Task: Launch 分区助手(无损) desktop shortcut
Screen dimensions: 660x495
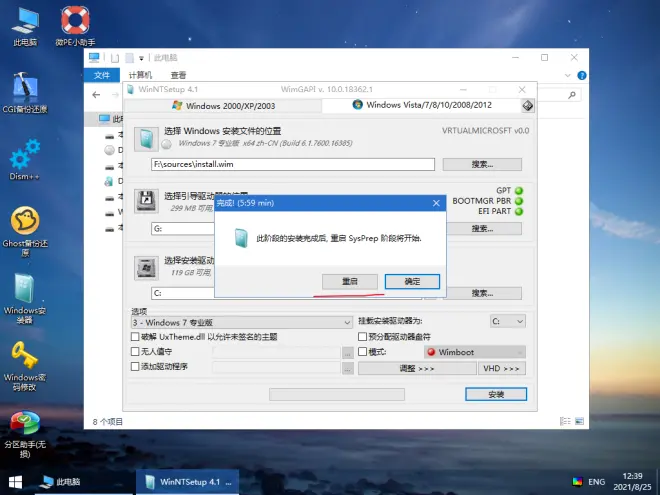Action: 25,434
